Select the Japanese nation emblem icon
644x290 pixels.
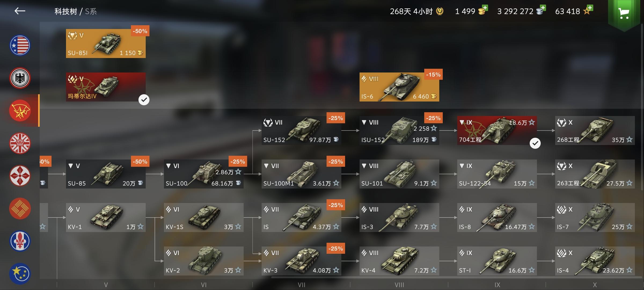coord(20,176)
